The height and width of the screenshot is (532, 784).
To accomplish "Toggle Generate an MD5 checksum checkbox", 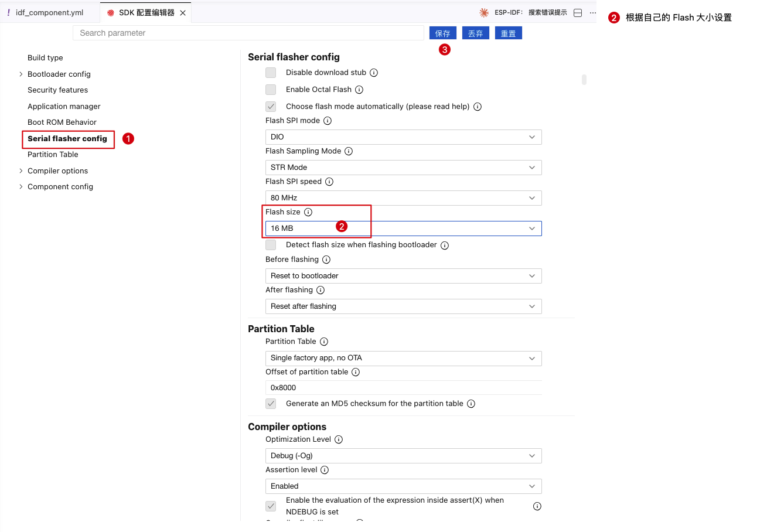I will (271, 404).
